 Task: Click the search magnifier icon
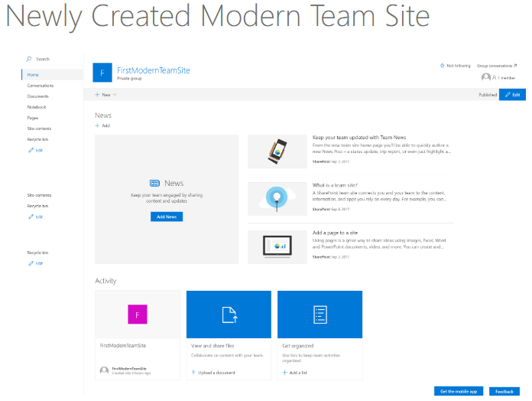coord(29,59)
